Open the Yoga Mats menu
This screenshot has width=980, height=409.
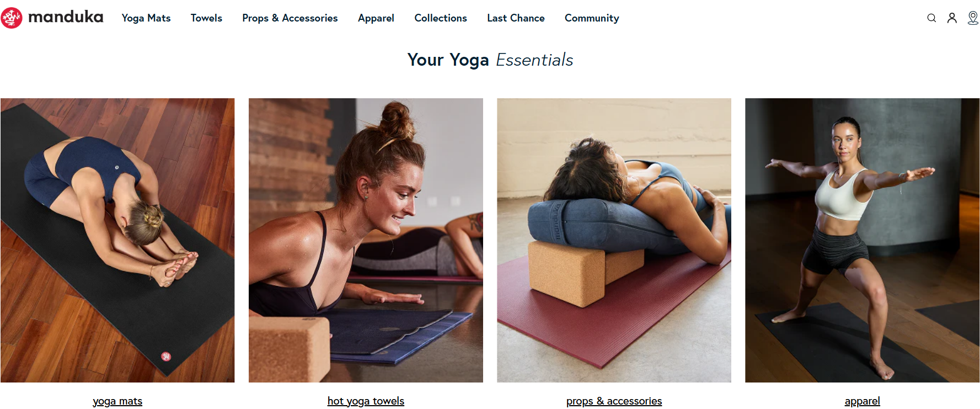point(146,18)
